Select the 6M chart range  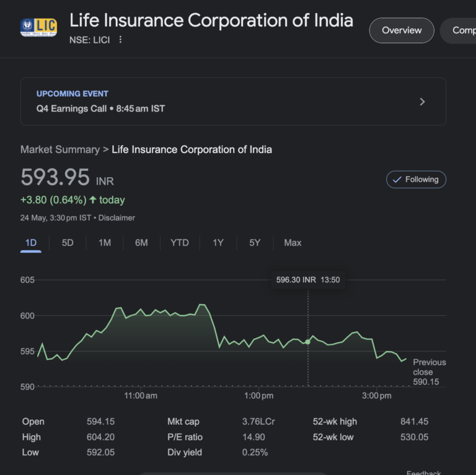coord(141,243)
